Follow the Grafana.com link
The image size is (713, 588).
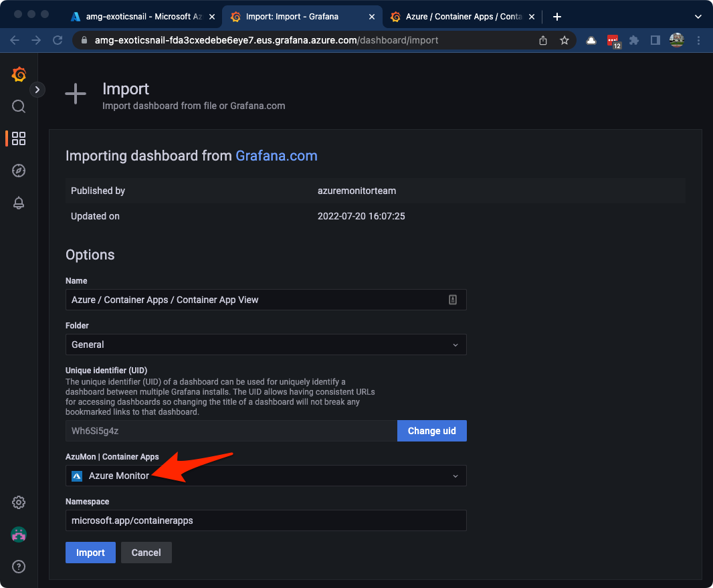click(x=276, y=156)
